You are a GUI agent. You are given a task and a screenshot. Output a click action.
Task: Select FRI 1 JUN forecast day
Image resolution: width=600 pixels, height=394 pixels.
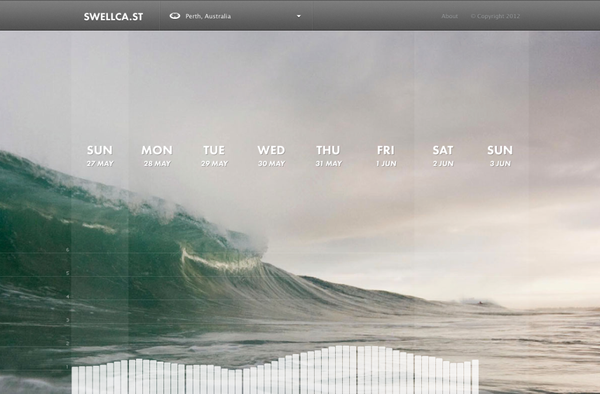coord(386,156)
